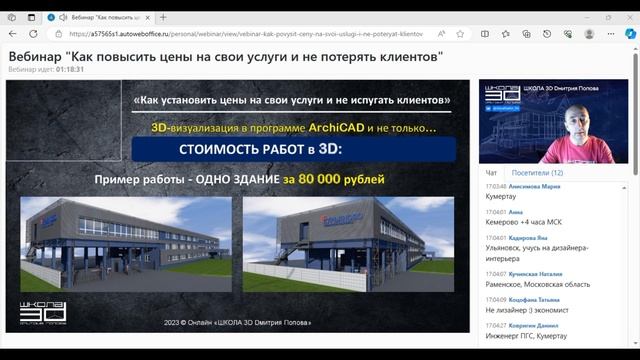
Task: Open the site lock information icon
Action: tap(58, 34)
